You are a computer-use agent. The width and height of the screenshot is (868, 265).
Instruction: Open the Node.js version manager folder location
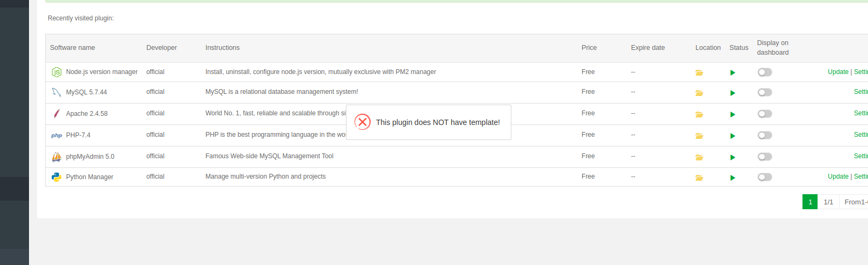(x=699, y=72)
